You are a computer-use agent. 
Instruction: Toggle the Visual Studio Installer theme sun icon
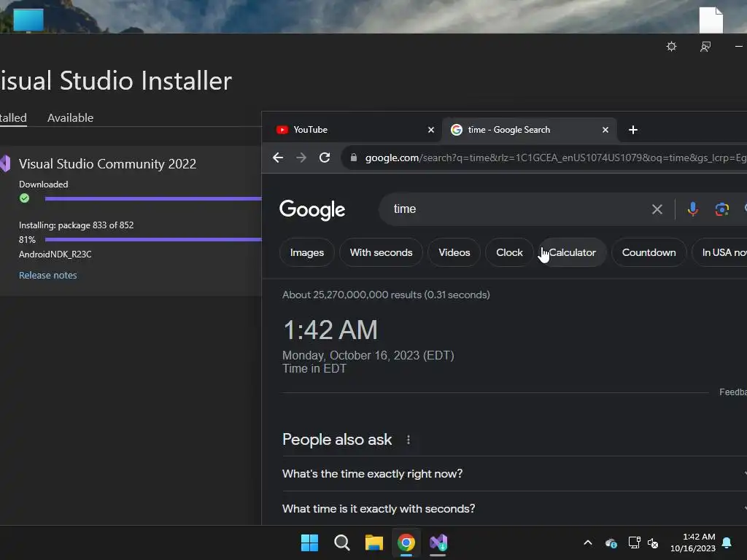click(x=671, y=46)
